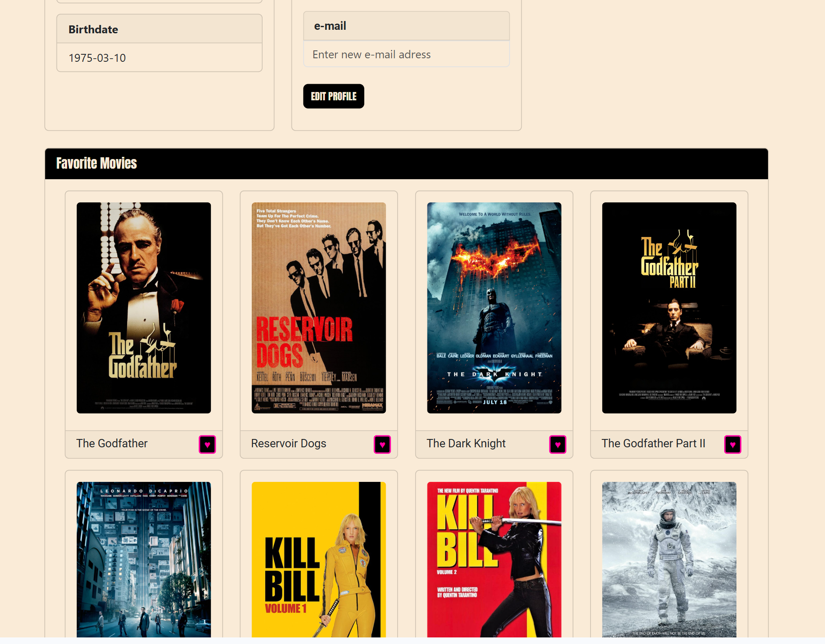Focus the new e-mail address field
This screenshot has height=644, width=825.
point(406,54)
